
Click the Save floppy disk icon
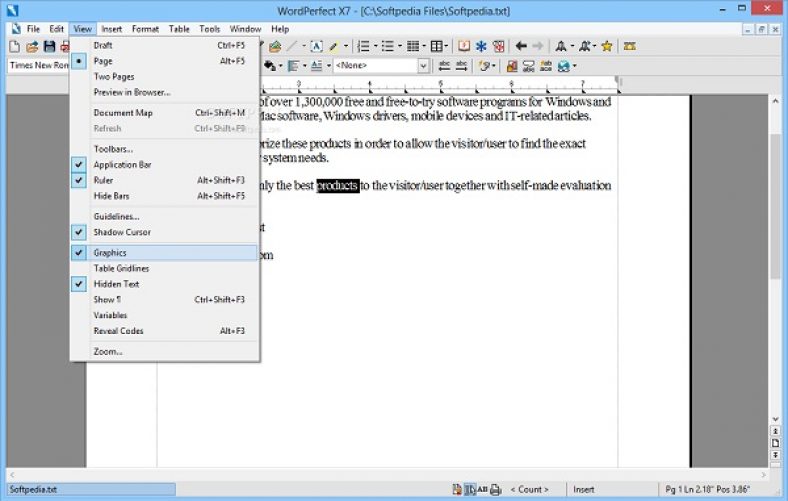coord(48,46)
